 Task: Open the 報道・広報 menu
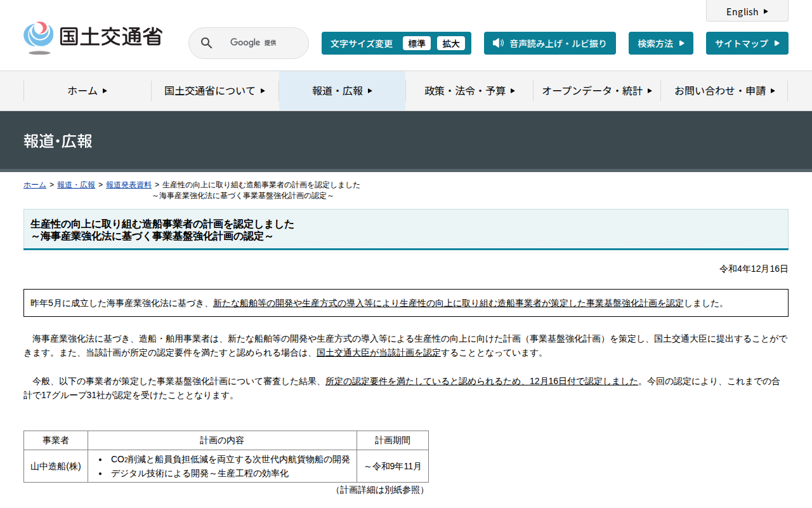[343, 91]
